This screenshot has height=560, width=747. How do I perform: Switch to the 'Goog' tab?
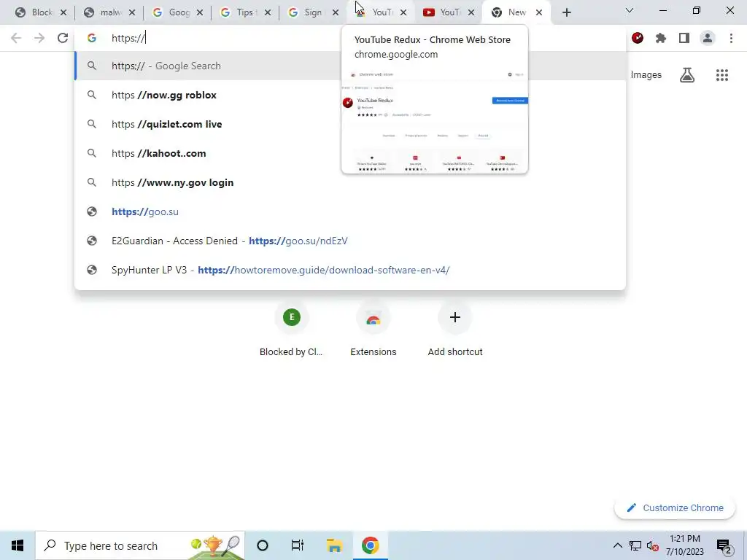point(173,12)
